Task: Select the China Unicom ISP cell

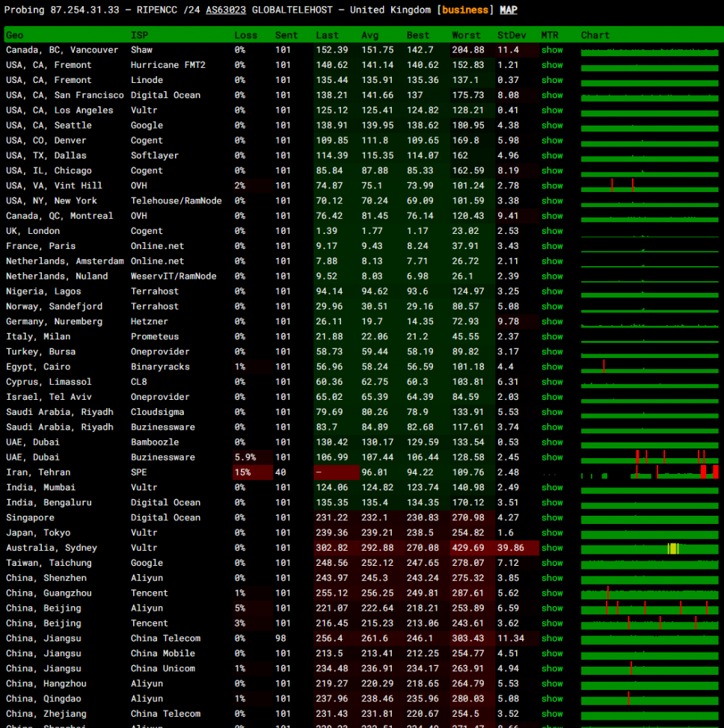Action: (162, 668)
